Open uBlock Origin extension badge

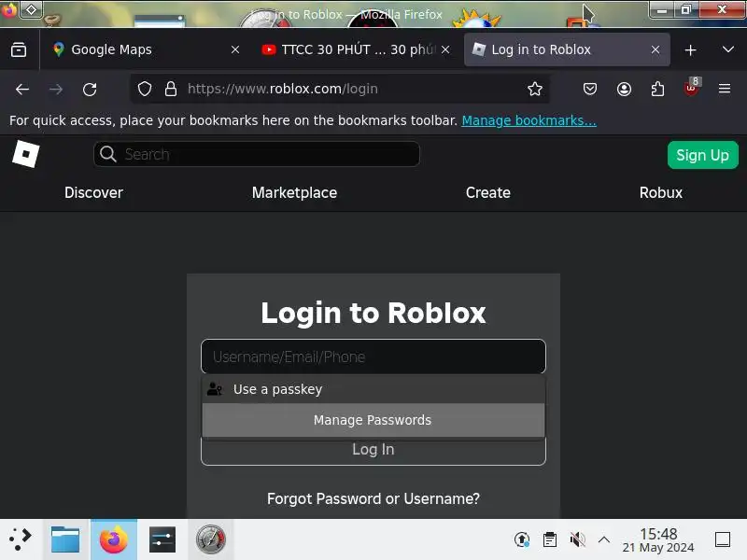[x=691, y=88]
